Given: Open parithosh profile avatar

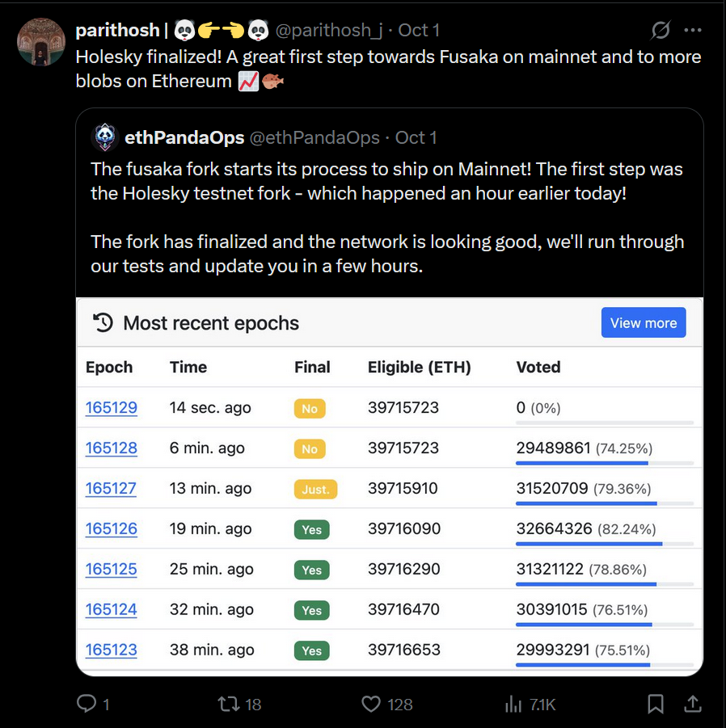Looking at the screenshot, I should coord(40,42).
